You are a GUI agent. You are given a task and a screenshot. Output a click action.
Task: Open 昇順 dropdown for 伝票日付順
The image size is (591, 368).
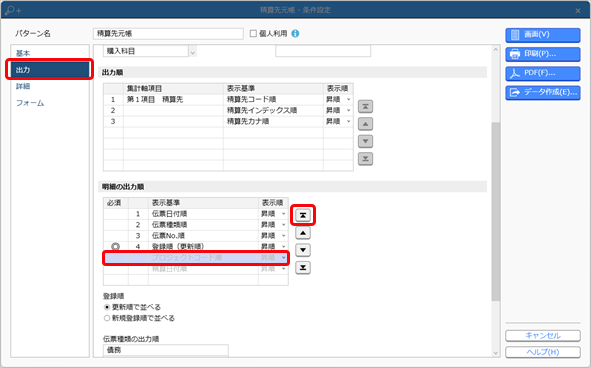tap(283, 214)
